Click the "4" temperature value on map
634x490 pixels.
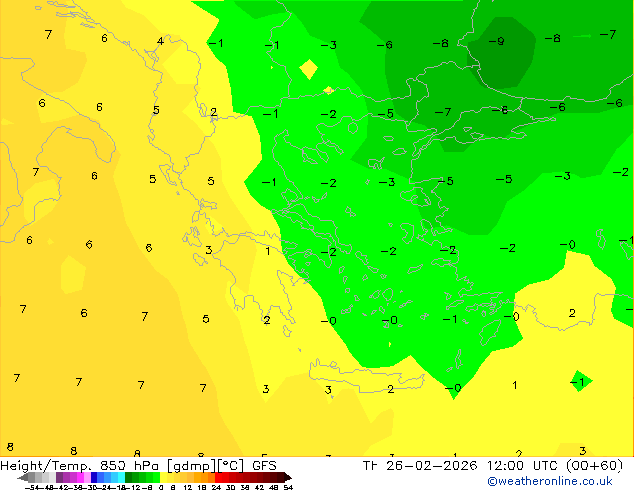click(161, 41)
